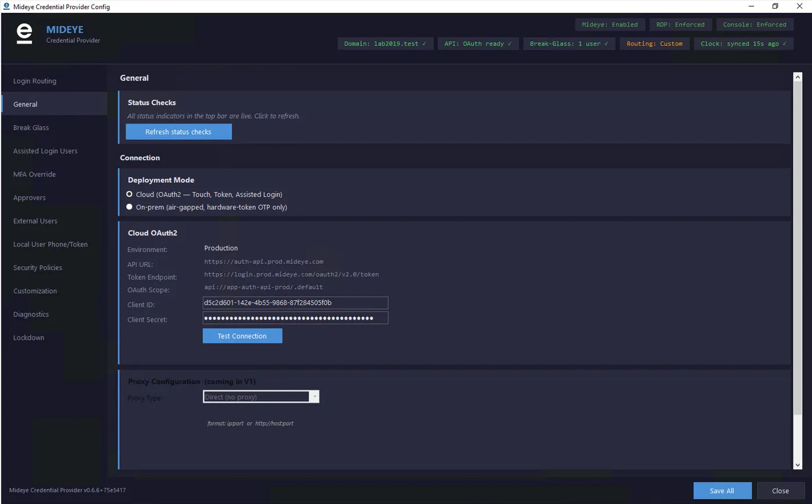The height and width of the screenshot is (504, 812).
Task: Click Test Connection button
Action: pyautogui.click(x=242, y=336)
